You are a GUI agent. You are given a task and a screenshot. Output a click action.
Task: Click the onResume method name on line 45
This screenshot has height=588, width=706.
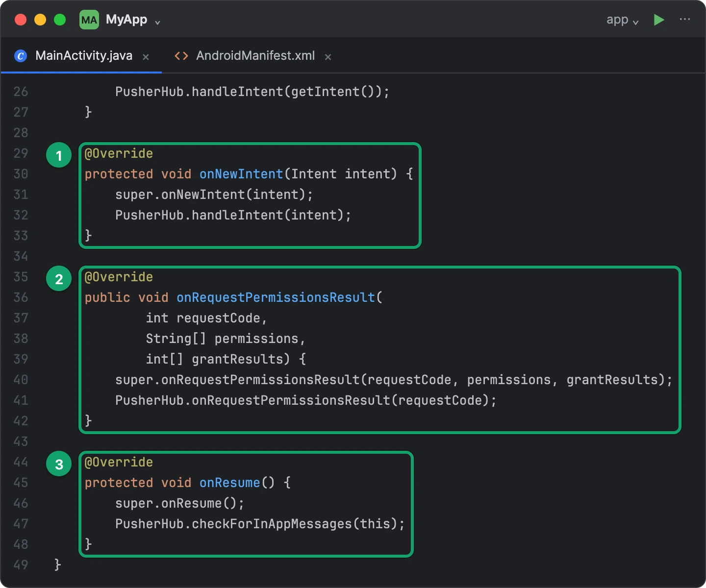[x=229, y=483]
